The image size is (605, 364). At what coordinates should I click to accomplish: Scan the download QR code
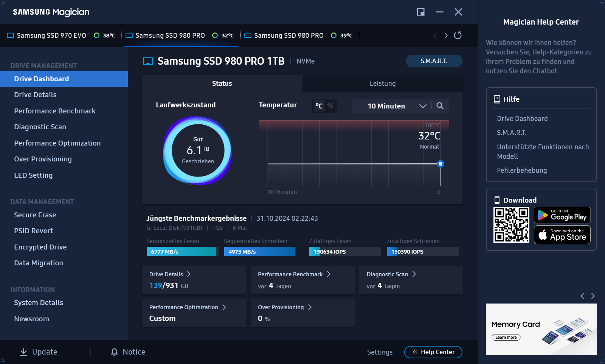tap(511, 225)
